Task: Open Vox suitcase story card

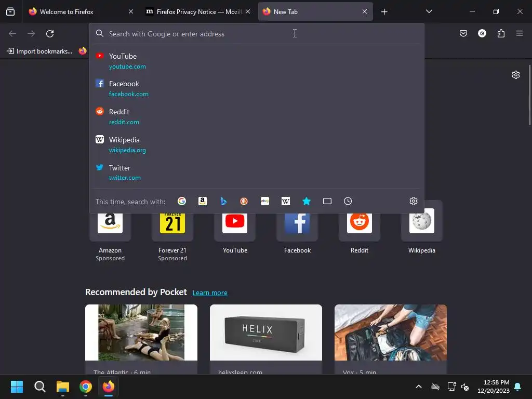Action: [391, 339]
